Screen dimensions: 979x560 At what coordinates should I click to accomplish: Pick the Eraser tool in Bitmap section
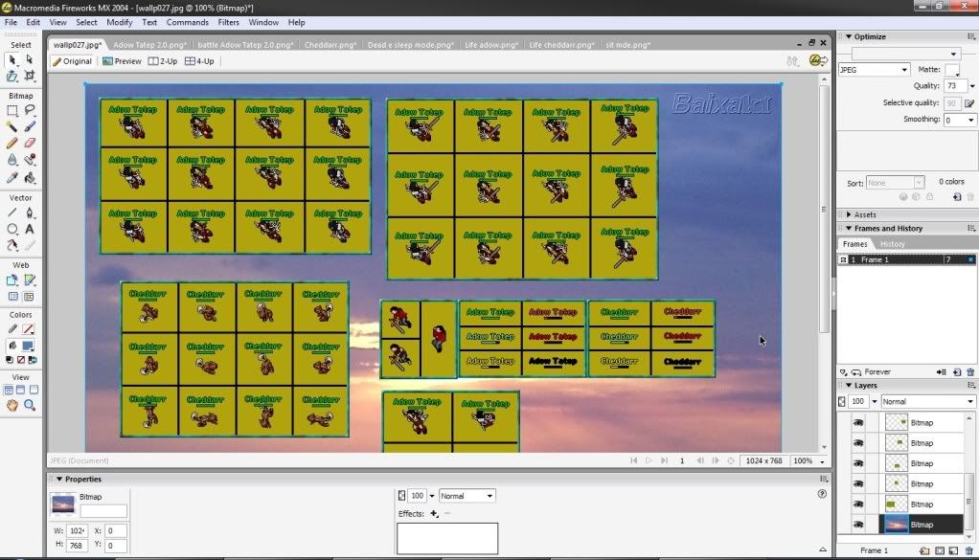pyautogui.click(x=30, y=143)
